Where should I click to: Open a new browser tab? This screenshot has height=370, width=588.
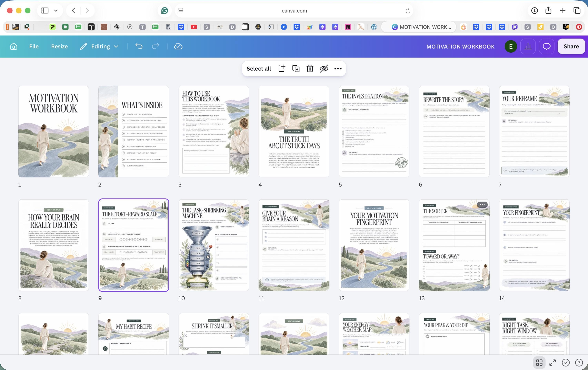tap(563, 11)
